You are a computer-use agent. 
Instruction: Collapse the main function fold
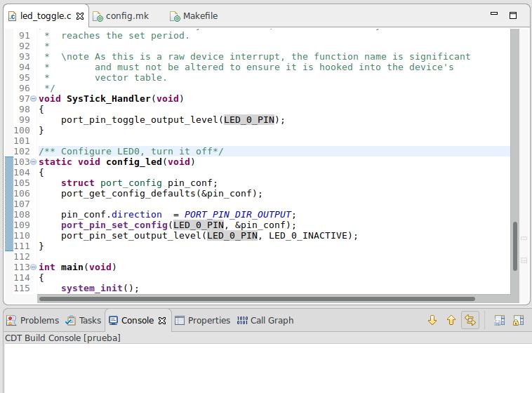pos(33,267)
